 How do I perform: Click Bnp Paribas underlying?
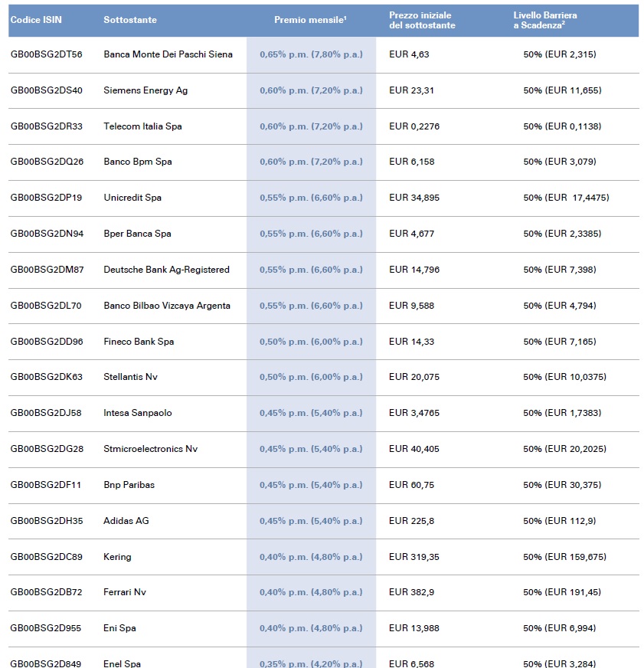pos(129,485)
